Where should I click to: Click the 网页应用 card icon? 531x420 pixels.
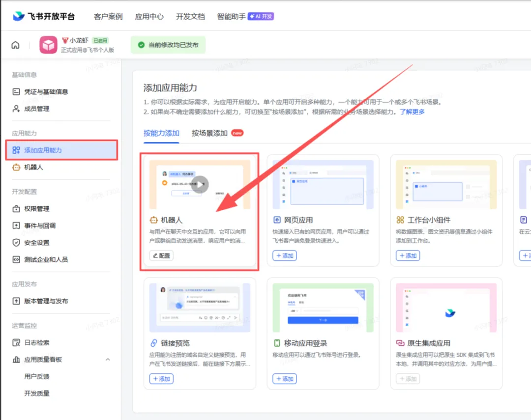pyautogui.click(x=277, y=220)
